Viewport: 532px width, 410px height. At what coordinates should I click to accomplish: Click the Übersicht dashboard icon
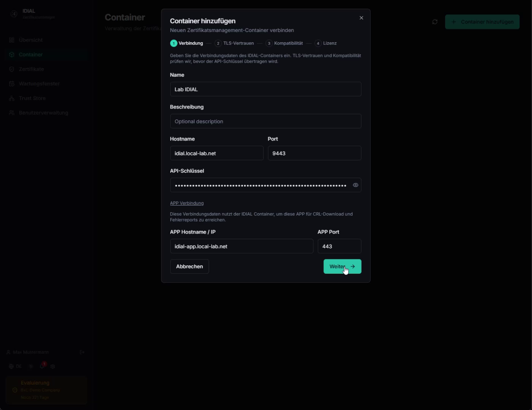(12, 40)
